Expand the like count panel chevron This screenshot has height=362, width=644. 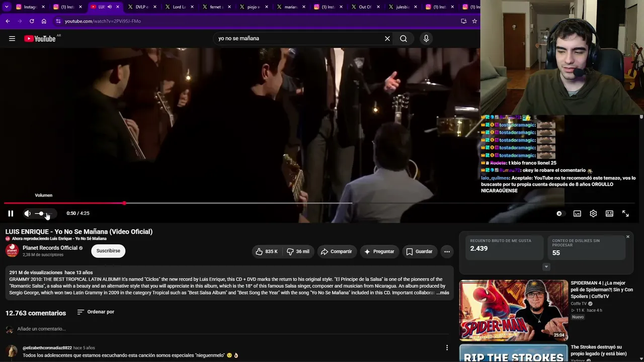point(546,266)
